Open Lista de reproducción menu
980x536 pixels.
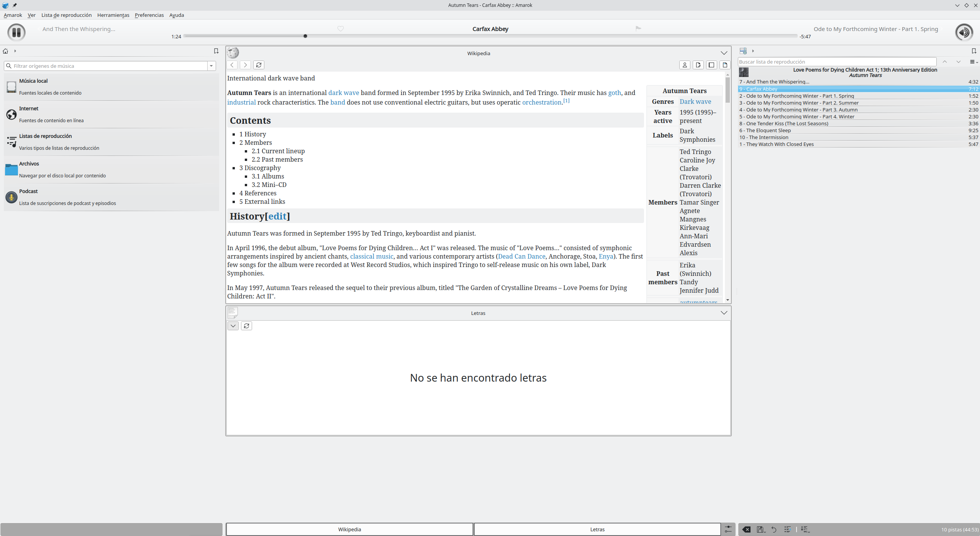(x=66, y=15)
